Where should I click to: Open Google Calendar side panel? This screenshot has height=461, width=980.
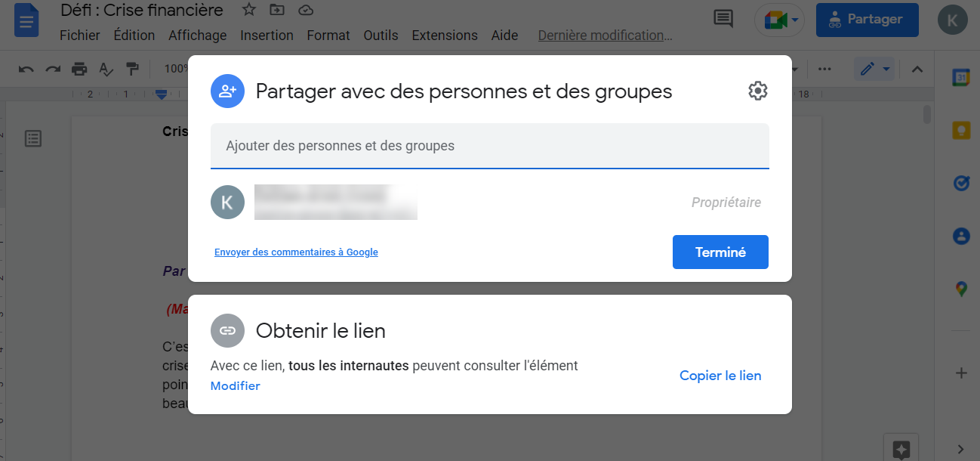[960, 77]
